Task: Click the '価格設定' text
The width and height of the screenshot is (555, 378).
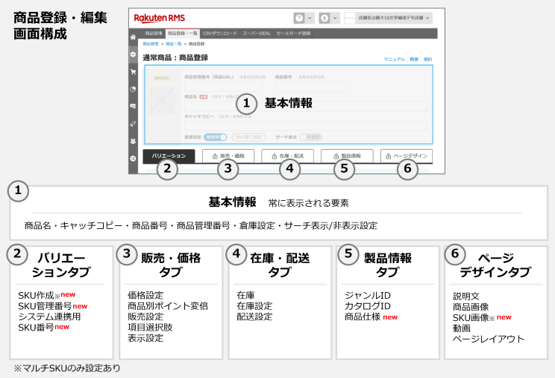Action: click(x=145, y=295)
